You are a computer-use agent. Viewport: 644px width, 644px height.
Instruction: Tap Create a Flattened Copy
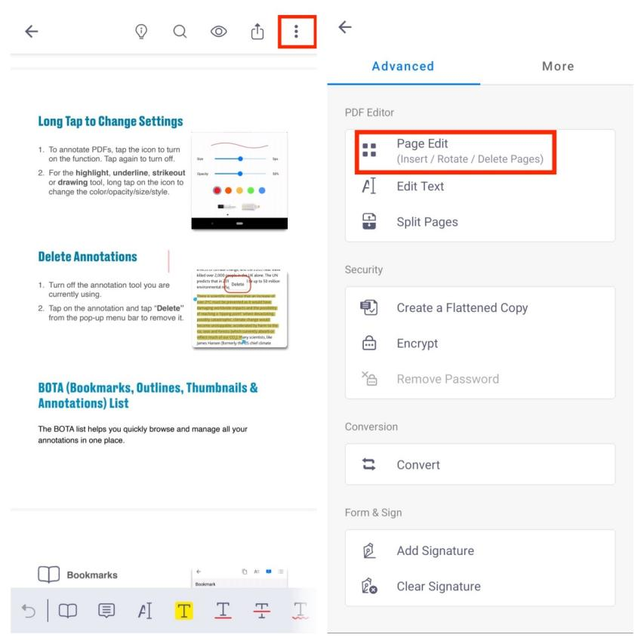click(462, 308)
